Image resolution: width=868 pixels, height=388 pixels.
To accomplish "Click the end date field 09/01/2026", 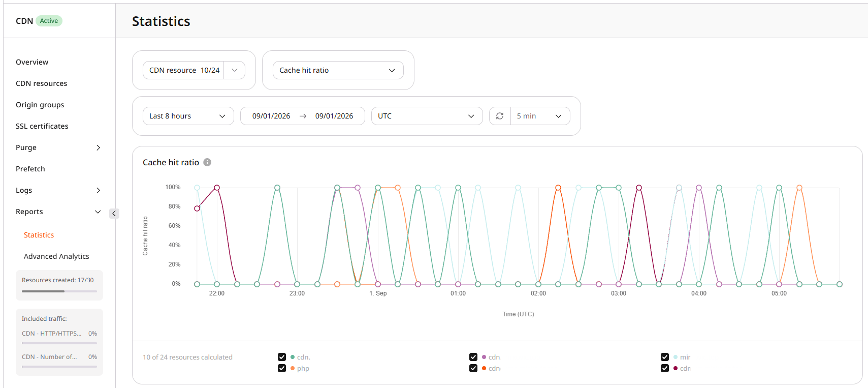I will pyautogui.click(x=334, y=116).
